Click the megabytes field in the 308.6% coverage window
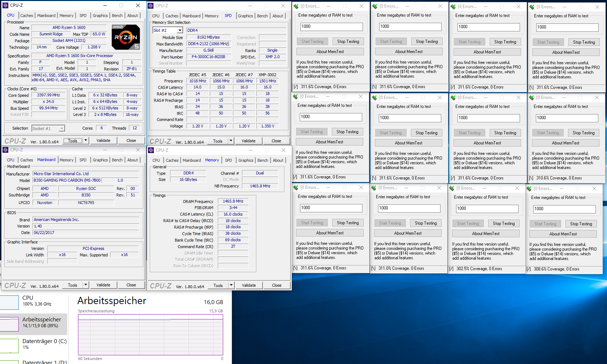Image resolution: width=607 pixels, height=364 pixels. click(564, 209)
